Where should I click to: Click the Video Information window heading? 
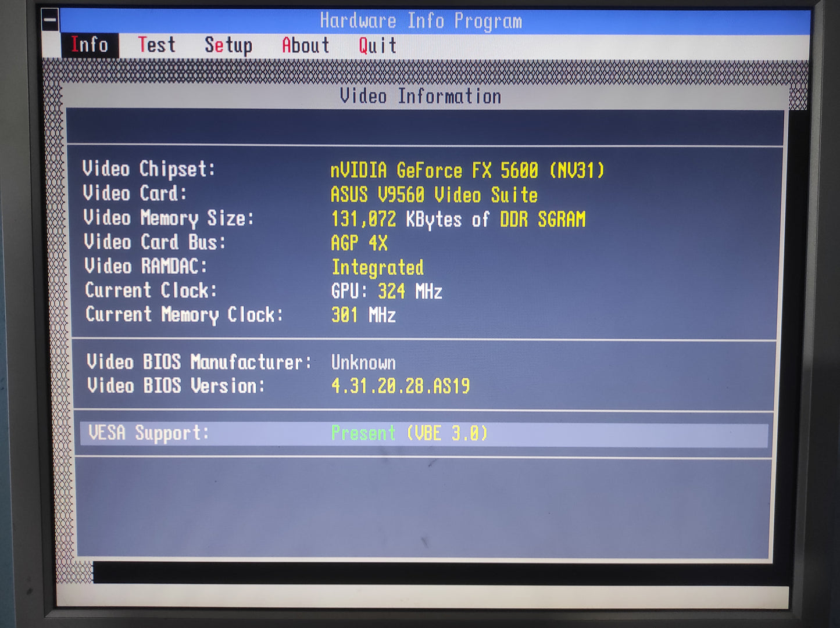pos(420,96)
